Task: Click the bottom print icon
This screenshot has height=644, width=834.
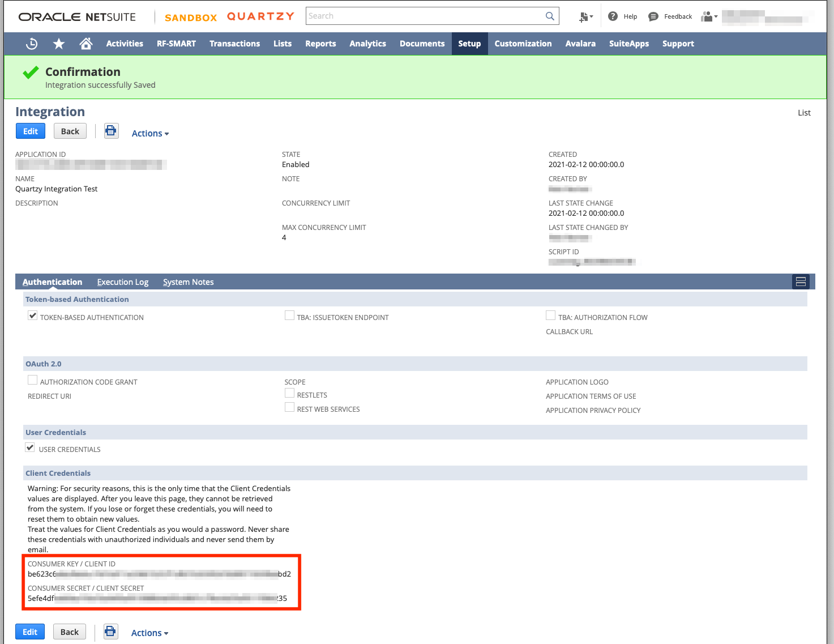Action: pos(110,632)
